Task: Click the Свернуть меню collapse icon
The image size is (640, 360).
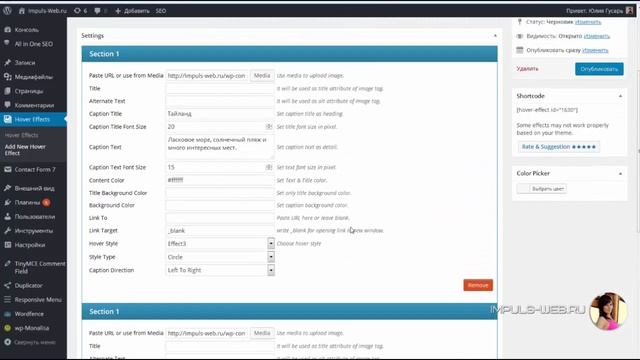Action: coord(7,342)
